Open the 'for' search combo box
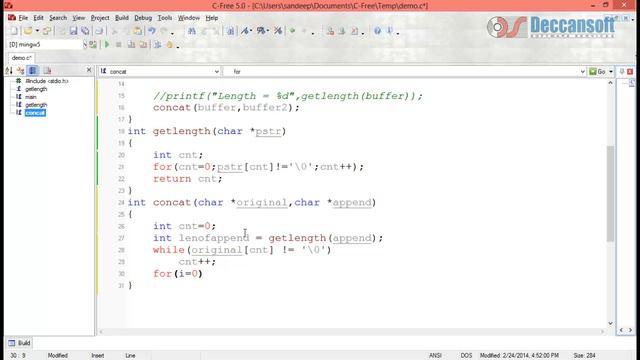 (x=405, y=71)
